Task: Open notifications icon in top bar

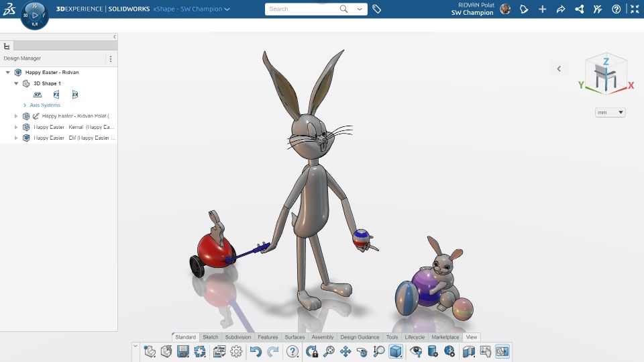Action: pyautogui.click(x=524, y=9)
